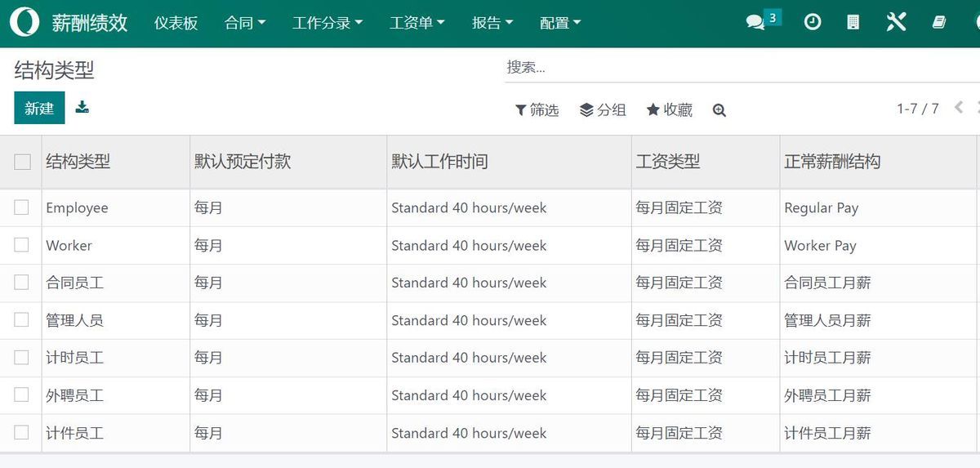The width and height of the screenshot is (980, 468).
Task: Open the 管理人员 record
Action: click(x=74, y=320)
